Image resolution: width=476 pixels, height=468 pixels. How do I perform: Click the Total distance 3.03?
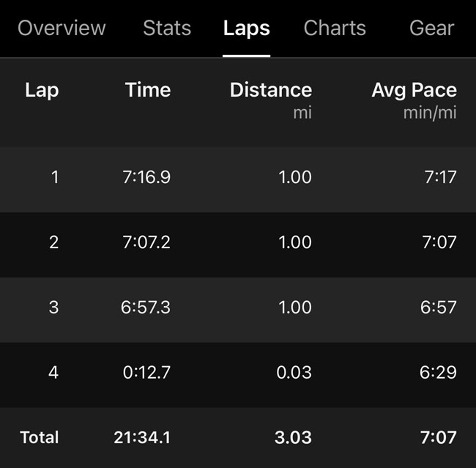(292, 437)
